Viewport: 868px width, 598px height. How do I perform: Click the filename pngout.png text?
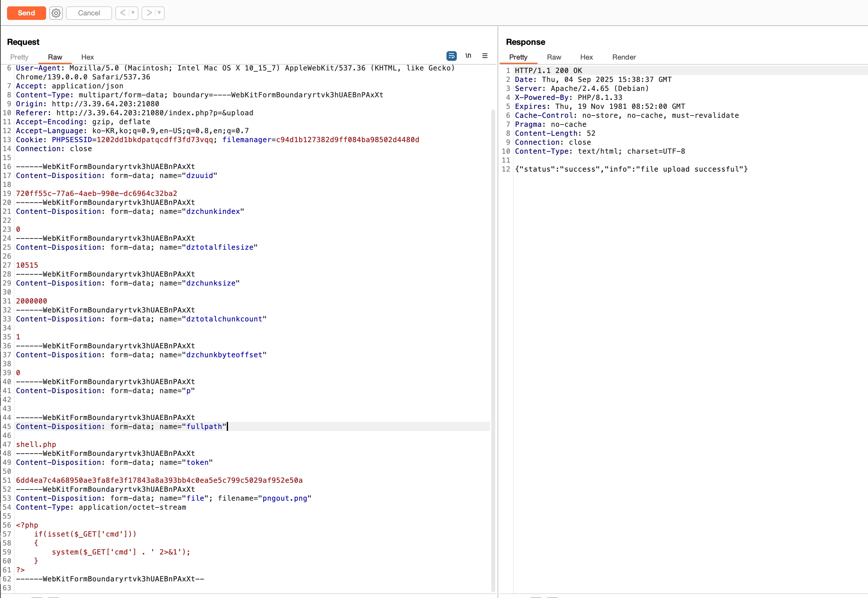pos(284,498)
